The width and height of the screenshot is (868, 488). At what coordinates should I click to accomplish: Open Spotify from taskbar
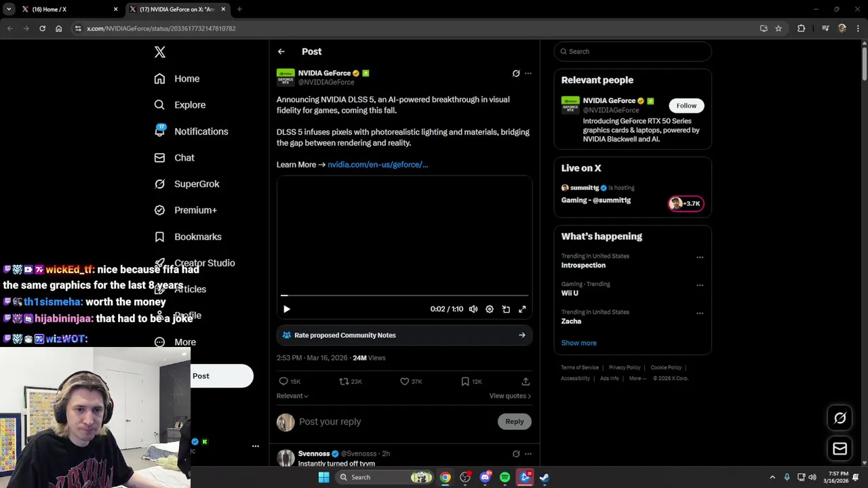(x=505, y=477)
